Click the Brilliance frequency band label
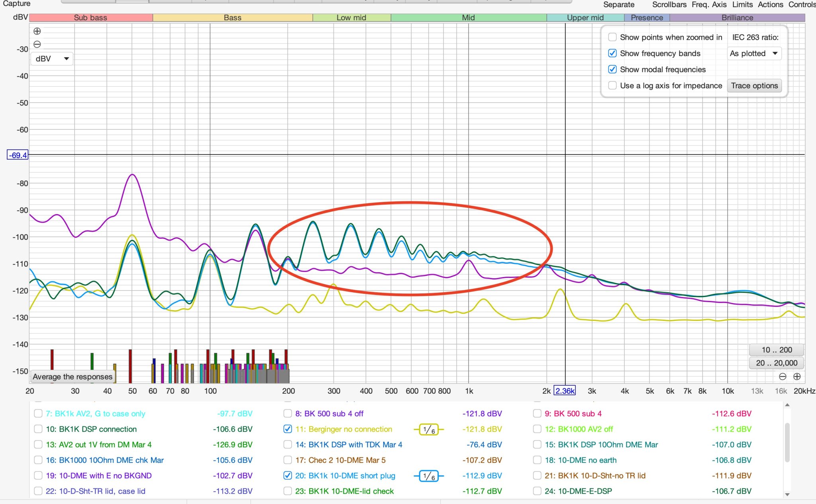This screenshot has width=816, height=504. click(x=737, y=18)
